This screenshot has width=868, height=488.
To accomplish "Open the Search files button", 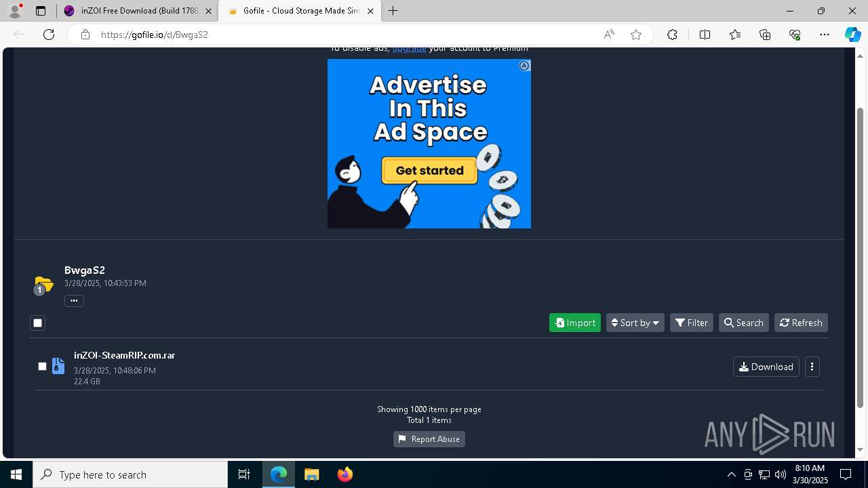I will pos(744,323).
